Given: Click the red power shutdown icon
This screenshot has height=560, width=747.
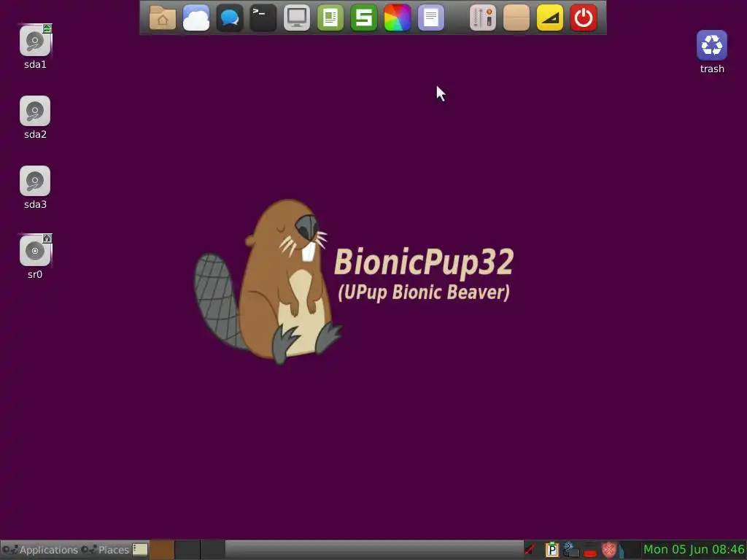Looking at the screenshot, I should click(x=584, y=18).
